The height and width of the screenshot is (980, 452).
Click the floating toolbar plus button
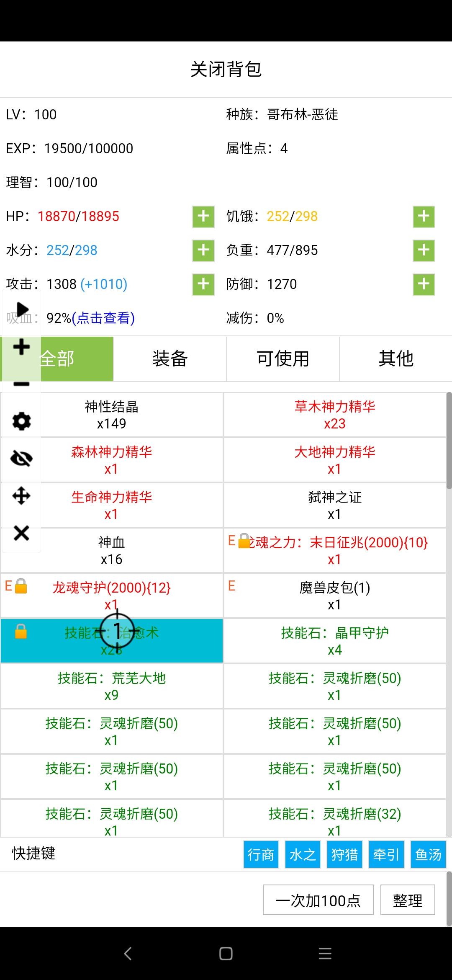tap(21, 347)
